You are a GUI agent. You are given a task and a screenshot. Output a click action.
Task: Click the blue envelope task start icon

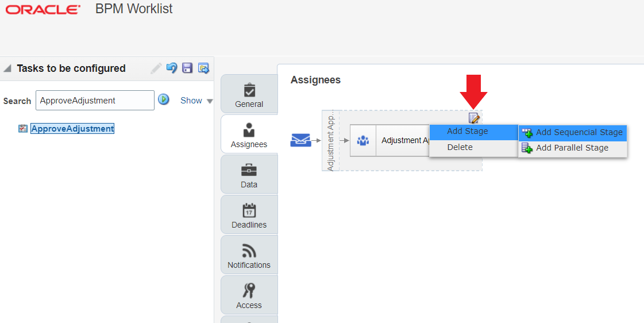[x=300, y=140]
